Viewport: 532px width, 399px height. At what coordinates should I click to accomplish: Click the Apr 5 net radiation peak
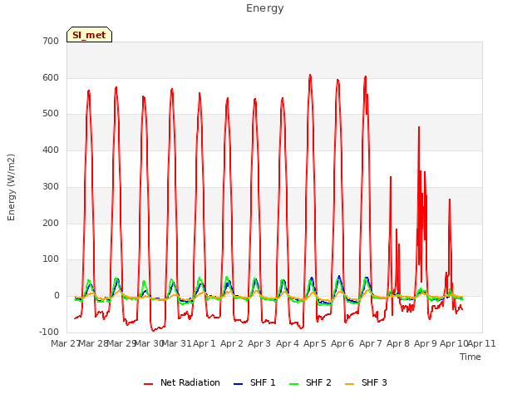[x=310, y=76]
